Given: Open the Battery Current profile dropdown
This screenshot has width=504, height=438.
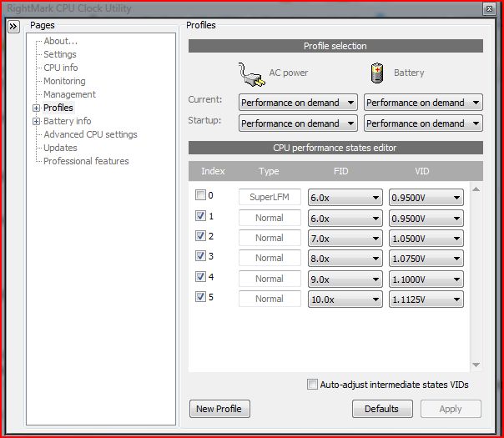Looking at the screenshot, I should coord(423,103).
